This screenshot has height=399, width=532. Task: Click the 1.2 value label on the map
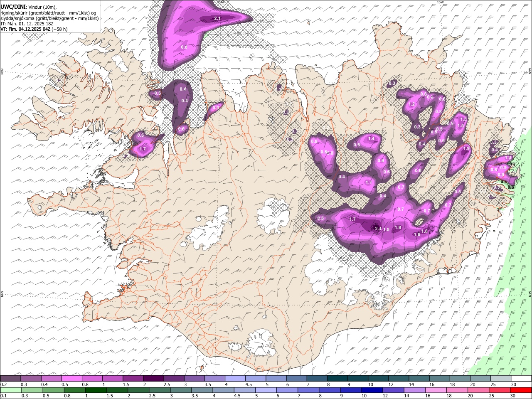click(x=412, y=104)
